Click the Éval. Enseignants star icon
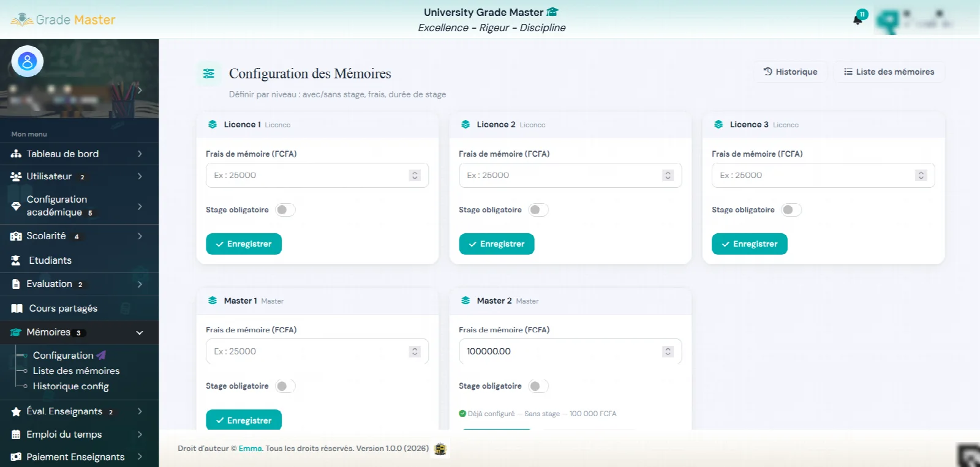This screenshot has height=467, width=980. [16, 412]
